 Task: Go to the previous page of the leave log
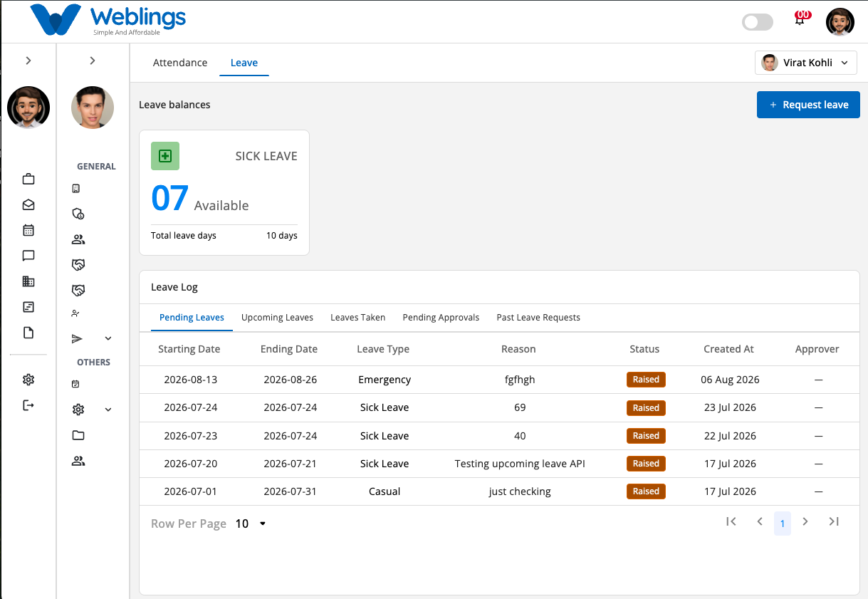pyautogui.click(x=760, y=522)
